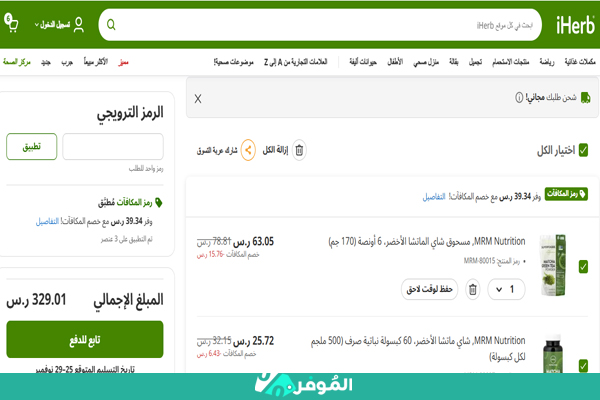Open the مكملات غذائية menu
Viewport: 600px width, 400px height.
580,62
